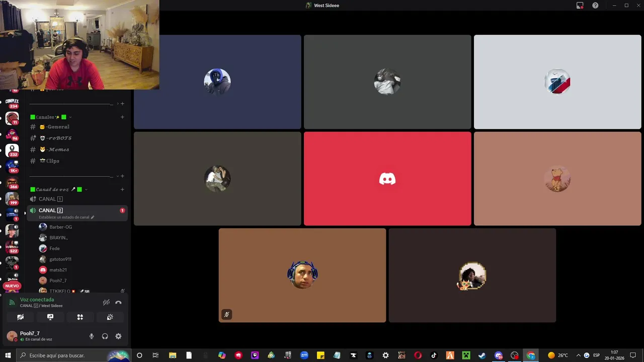644x362 pixels.
Task: Open server icon with 366 badge
Action: coord(12,183)
